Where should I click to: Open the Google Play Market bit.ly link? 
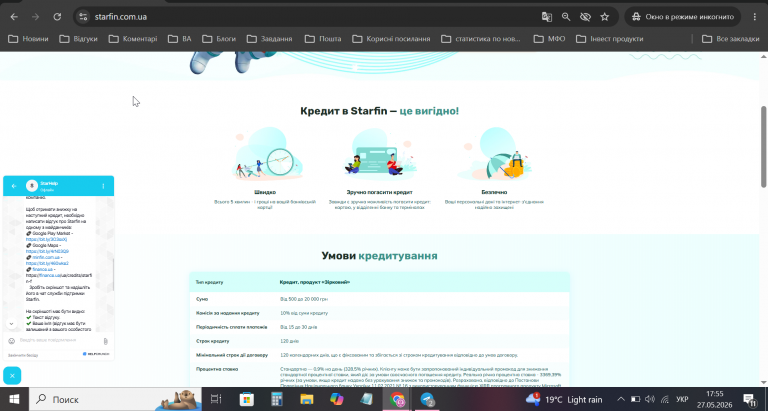click(46, 240)
